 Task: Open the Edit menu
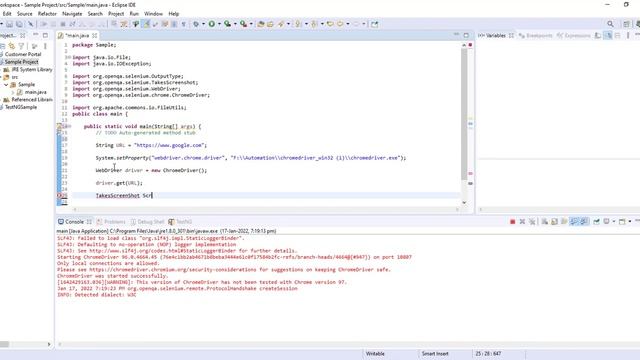[x=7, y=13]
